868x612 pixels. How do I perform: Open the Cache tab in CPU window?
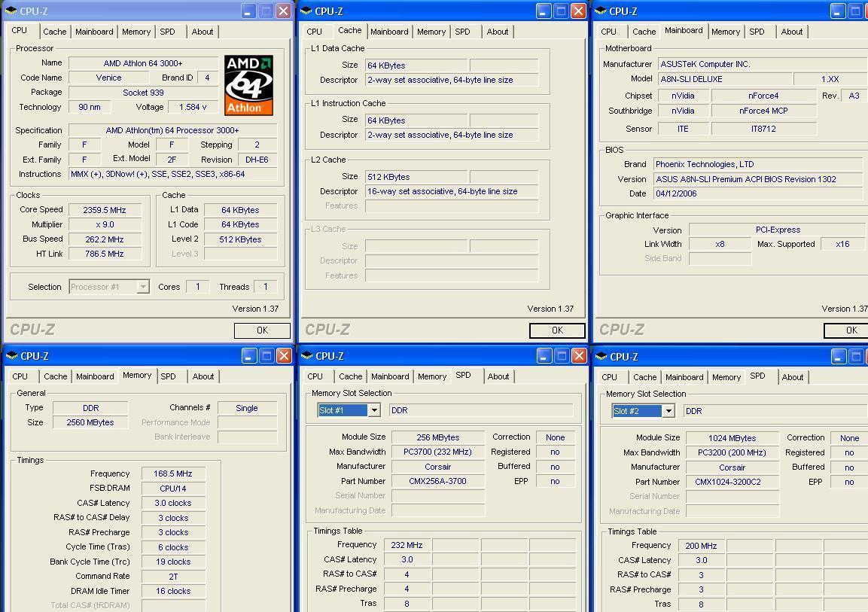[54, 32]
